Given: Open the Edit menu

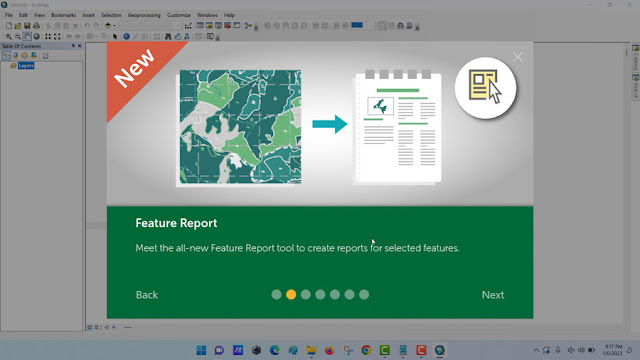Looking at the screenshot, I should [x=23, y=15].
